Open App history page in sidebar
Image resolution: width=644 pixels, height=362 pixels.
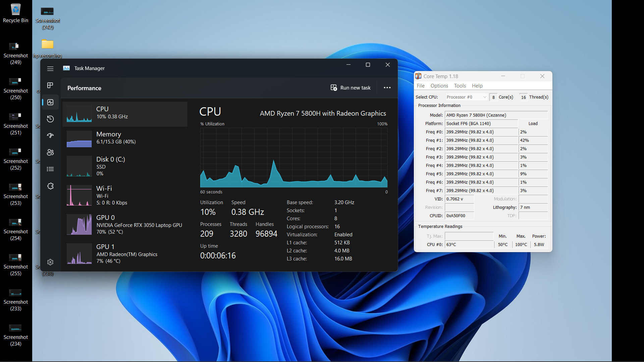click(50, 119)
